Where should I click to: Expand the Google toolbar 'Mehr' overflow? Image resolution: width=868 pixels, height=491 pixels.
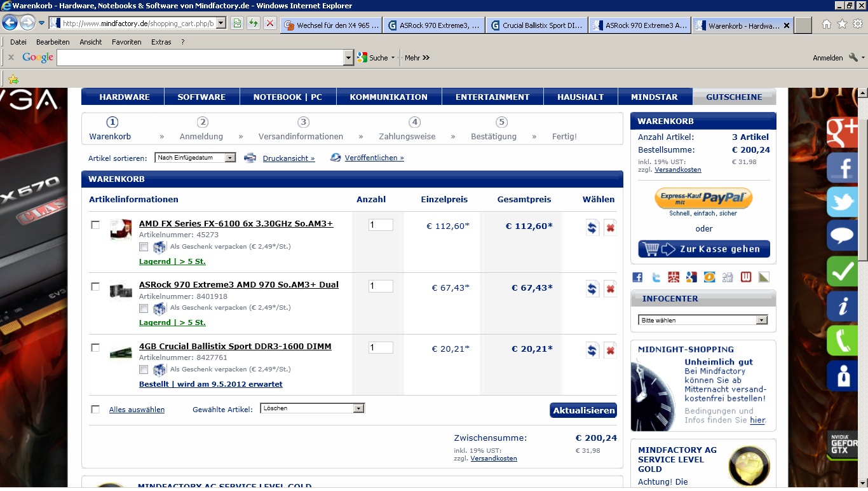(x=417, y=57)
